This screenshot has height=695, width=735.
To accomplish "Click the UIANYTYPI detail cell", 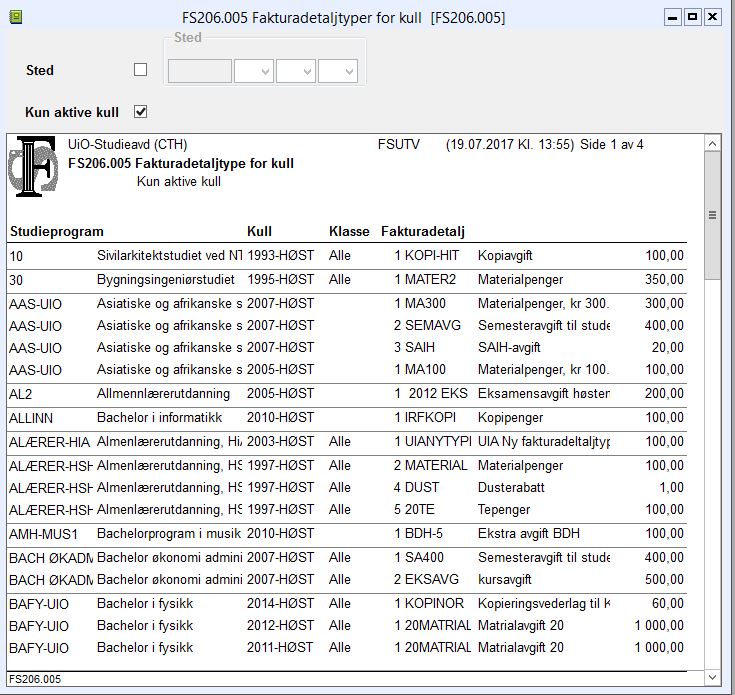I will 438,442.
